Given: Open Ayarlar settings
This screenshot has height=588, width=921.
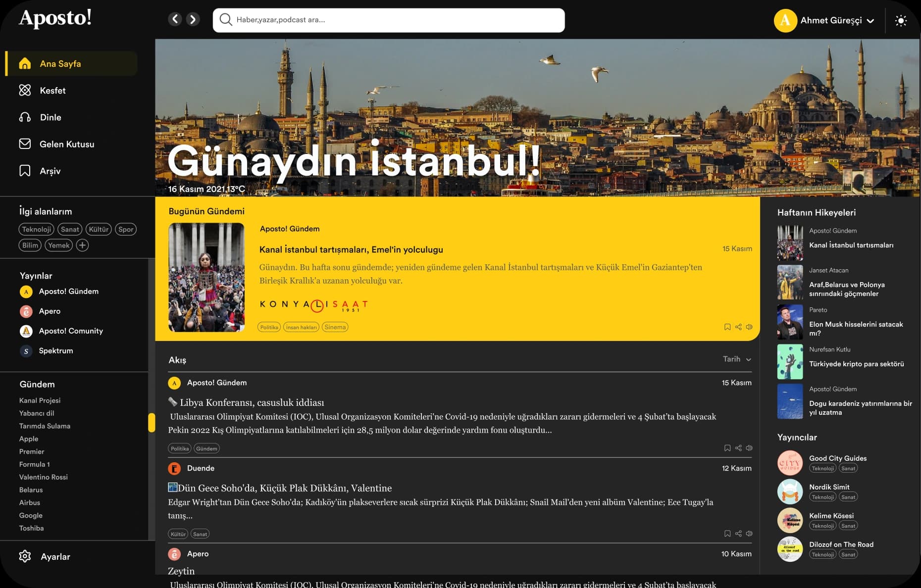Looking at the screenshot, I should (45, 556).
